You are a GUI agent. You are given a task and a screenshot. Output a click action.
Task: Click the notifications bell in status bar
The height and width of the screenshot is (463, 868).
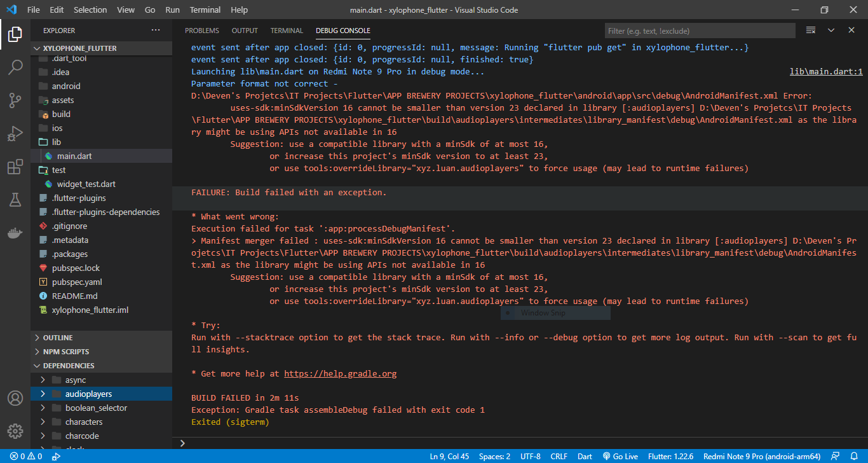click(855, 457)
